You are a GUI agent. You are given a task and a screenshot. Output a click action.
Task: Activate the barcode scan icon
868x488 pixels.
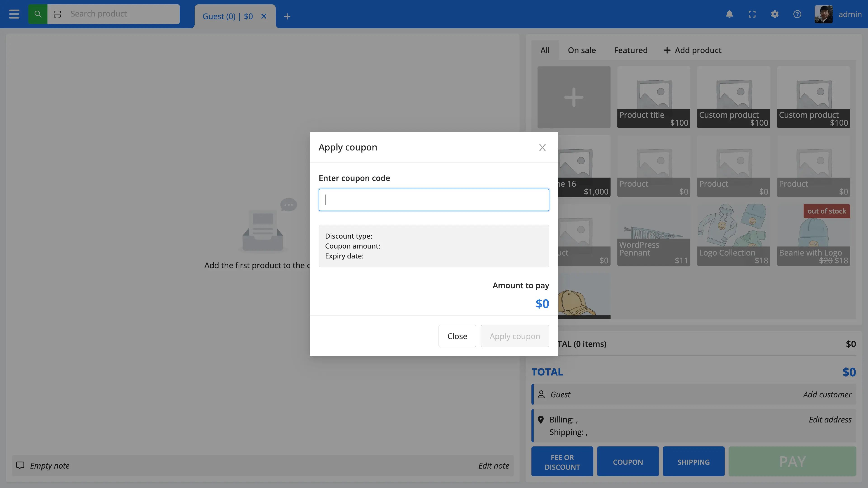coord(57,14)
